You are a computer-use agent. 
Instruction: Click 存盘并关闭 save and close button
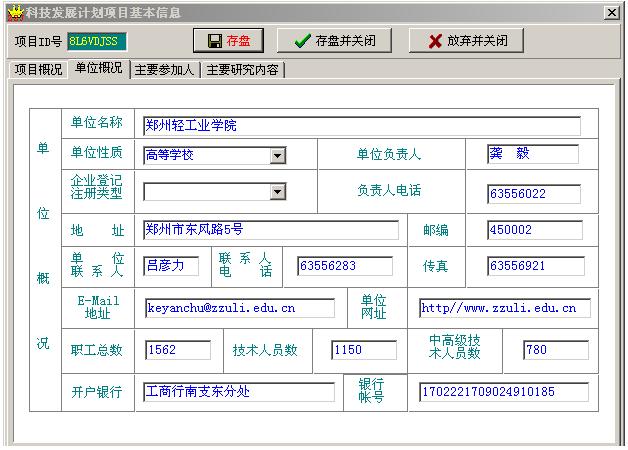335,41
